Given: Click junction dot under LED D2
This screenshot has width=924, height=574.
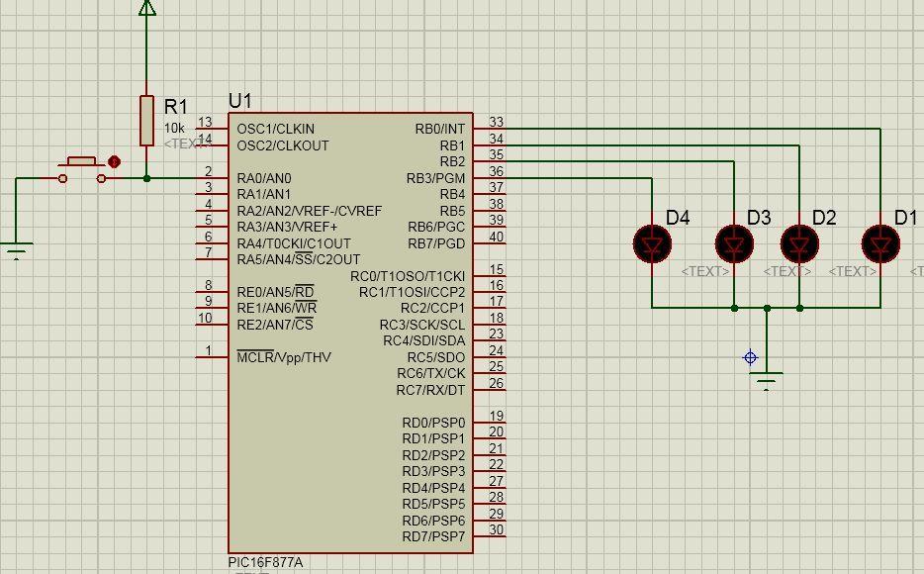Looking at the screenshot, I should click(x=799, y=308).
